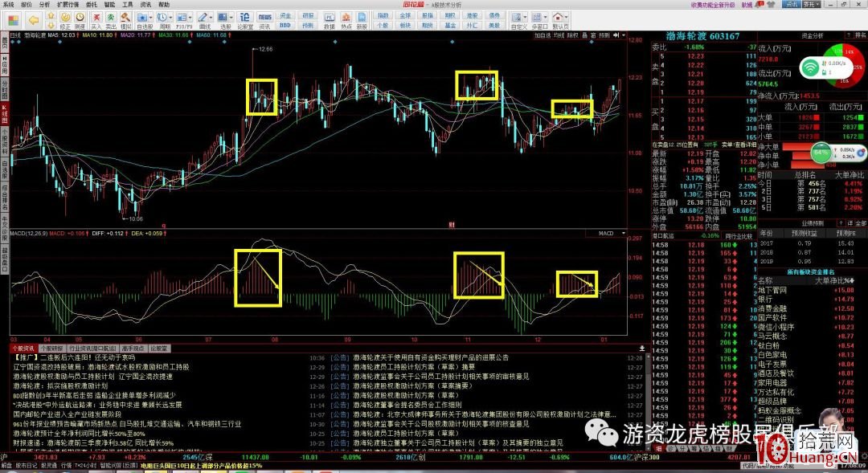Expand the 自定义 dropdown arrow
Image resolution: width=868 pixels, height=473 pixels.
click(x=526, y=18)
